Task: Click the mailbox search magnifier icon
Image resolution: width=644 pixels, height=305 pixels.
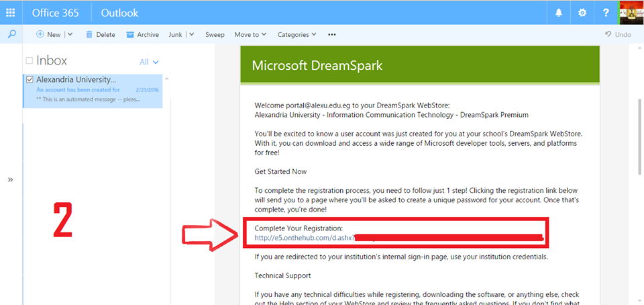Action: pyautogui.click(x=12, y=34)
